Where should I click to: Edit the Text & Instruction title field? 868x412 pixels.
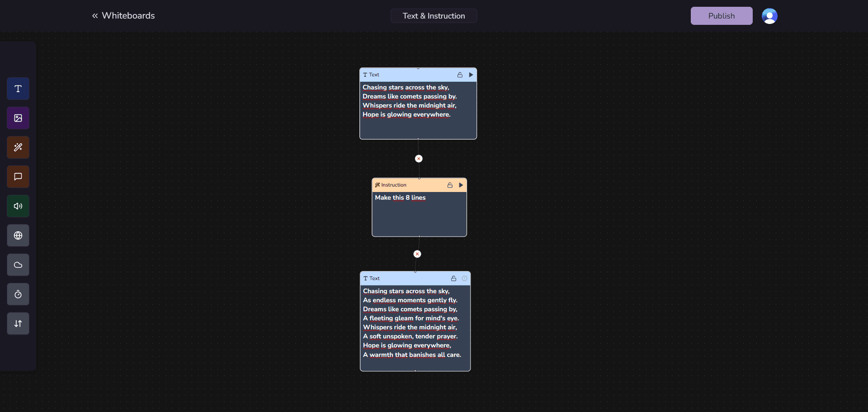(434, 16)
